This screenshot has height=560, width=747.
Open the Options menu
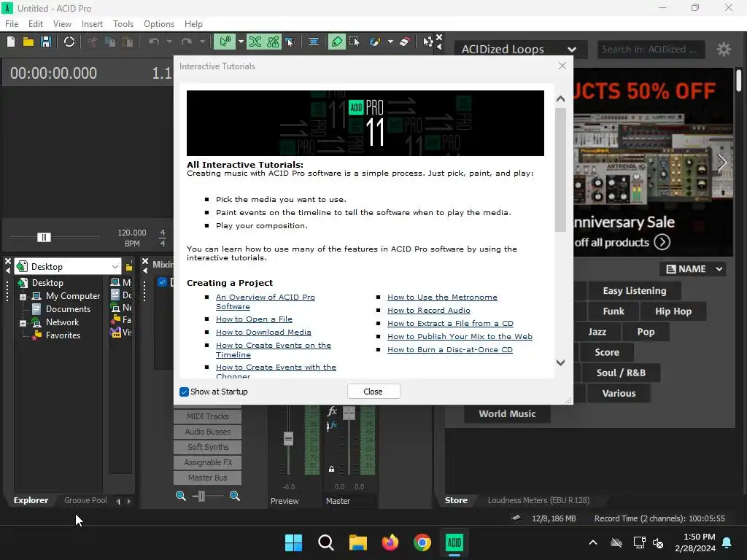tap(158, 24)
